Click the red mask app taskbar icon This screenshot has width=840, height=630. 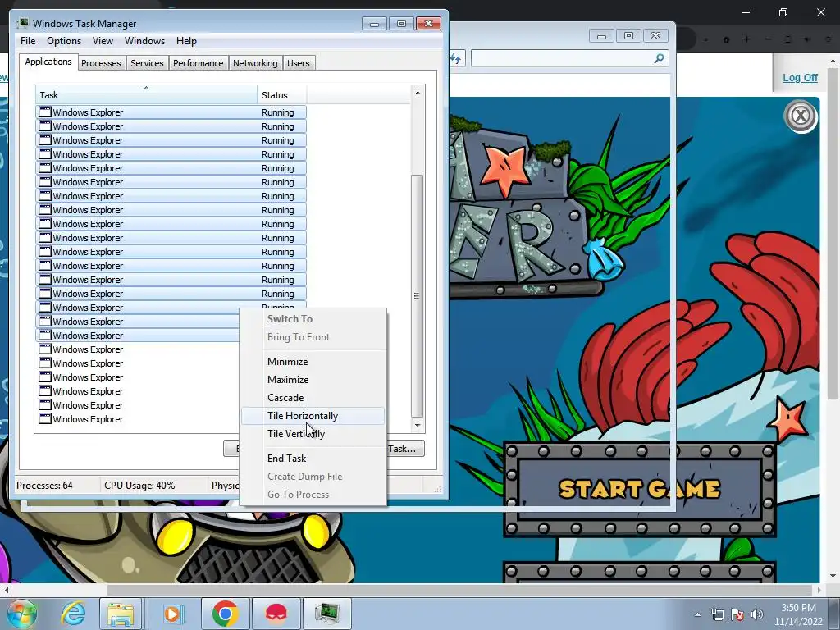[276, 614]
